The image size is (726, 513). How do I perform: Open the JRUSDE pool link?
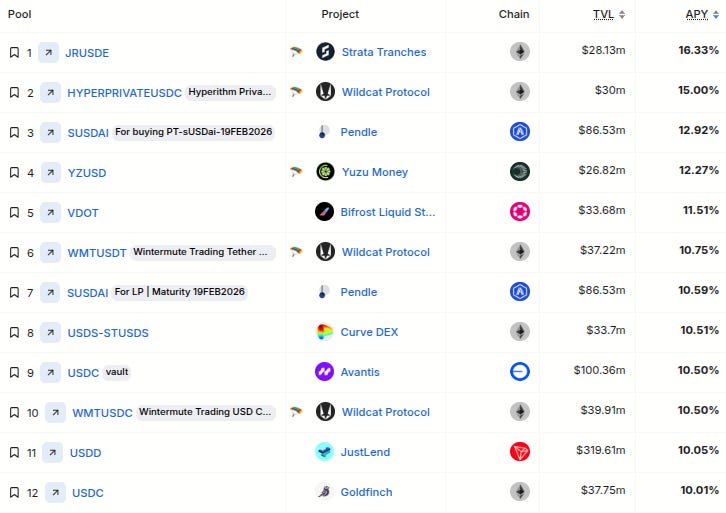(87, 53)
